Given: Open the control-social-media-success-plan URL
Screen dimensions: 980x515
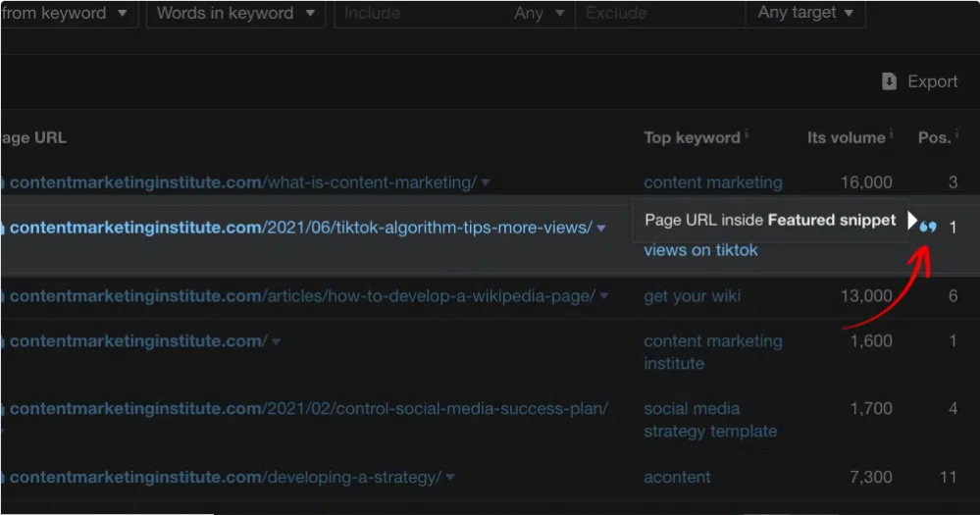Looking at the screenshot, I should [x=309, y=409].
